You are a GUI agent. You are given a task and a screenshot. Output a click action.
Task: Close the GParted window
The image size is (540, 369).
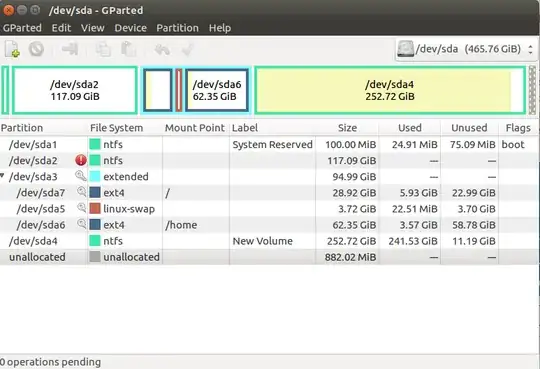(8, 10)
